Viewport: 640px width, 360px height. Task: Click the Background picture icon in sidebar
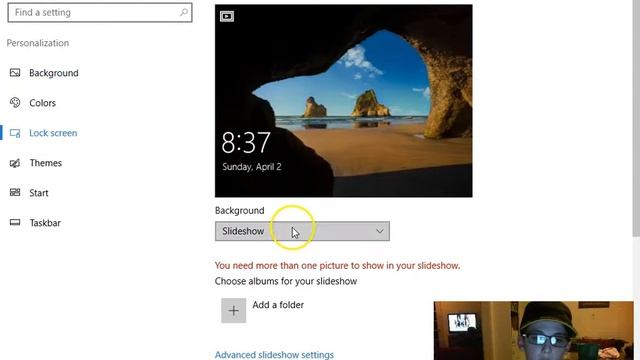point(15,73)
